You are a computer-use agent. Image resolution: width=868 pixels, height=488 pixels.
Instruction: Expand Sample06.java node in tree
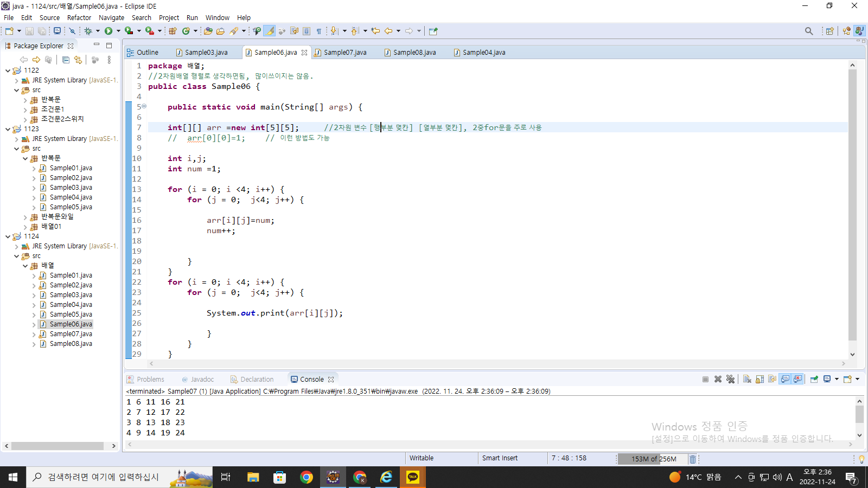[x=34, y=325]
